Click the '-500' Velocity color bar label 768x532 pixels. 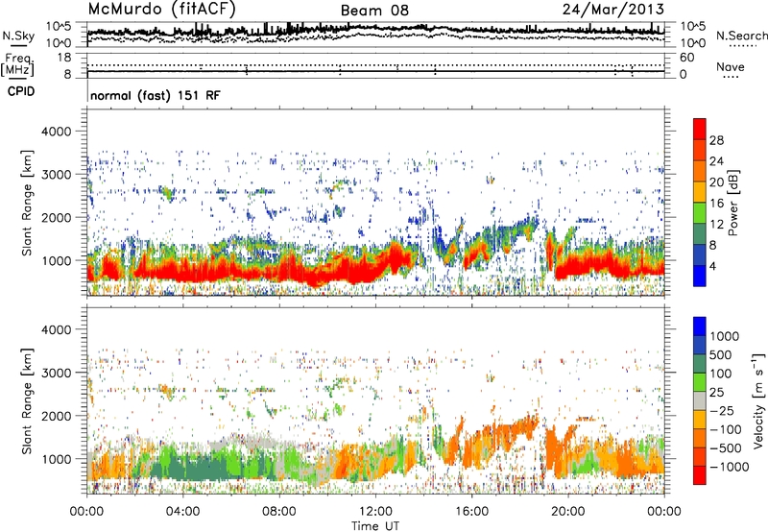pyautogui.click(x=726, y=448)
